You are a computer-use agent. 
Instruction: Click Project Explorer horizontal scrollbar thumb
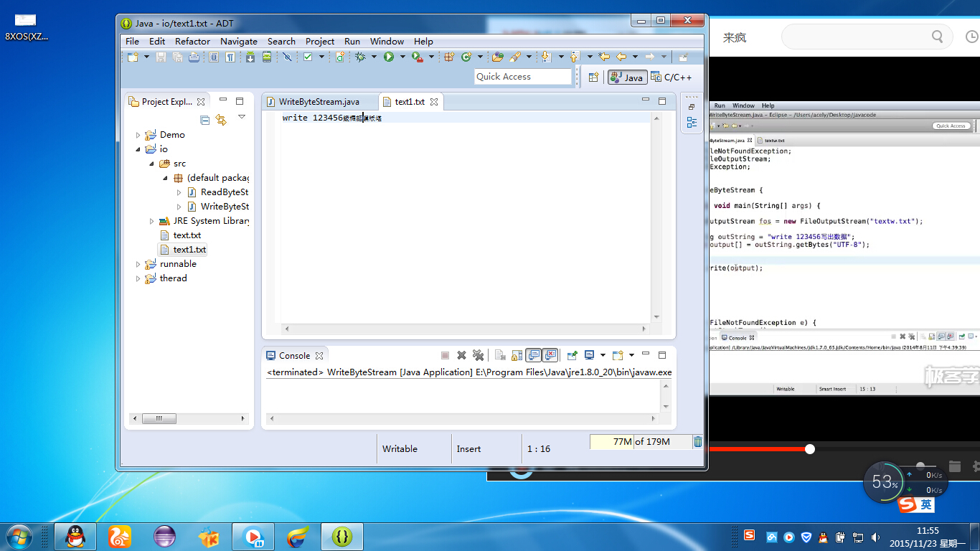coord(159,418)
